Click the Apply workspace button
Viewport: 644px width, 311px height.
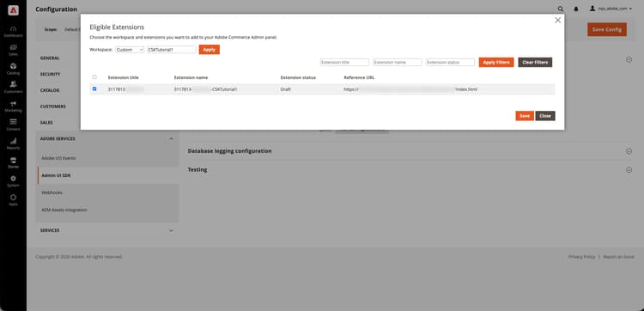(x=210, y=49)
